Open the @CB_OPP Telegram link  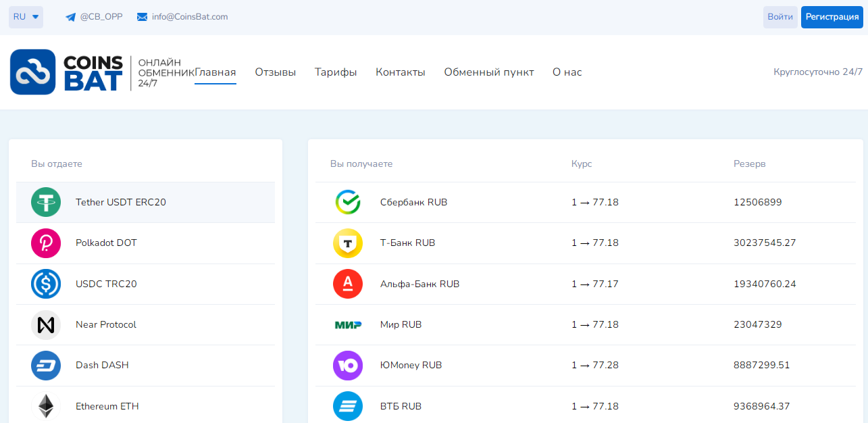pos(93,17)
